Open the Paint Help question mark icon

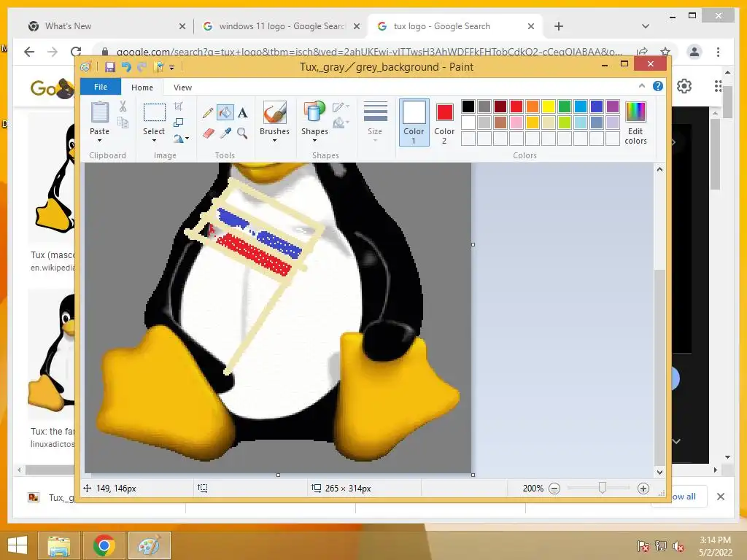[658, 86]
